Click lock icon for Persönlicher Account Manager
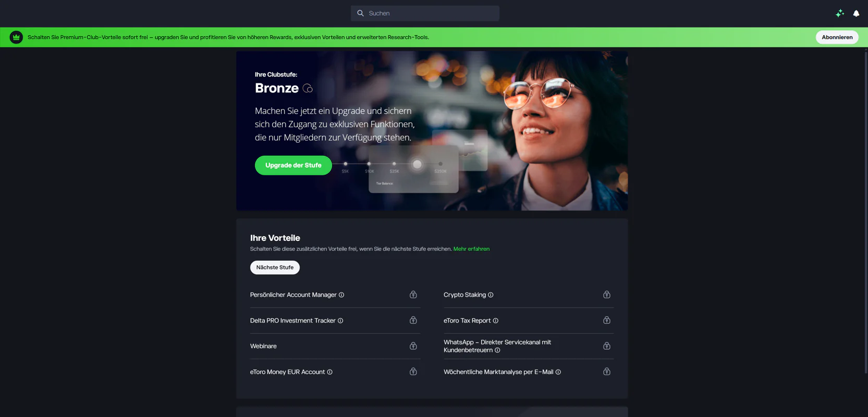The height and width of the screenshot is (417, 868). click(x=413, y=295)
